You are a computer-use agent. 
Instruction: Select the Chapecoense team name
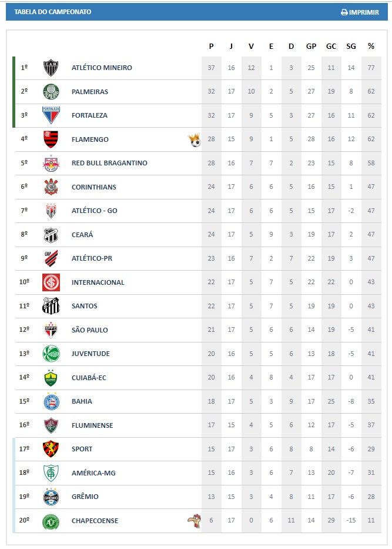pyautogui.click(x=95, y=521)
